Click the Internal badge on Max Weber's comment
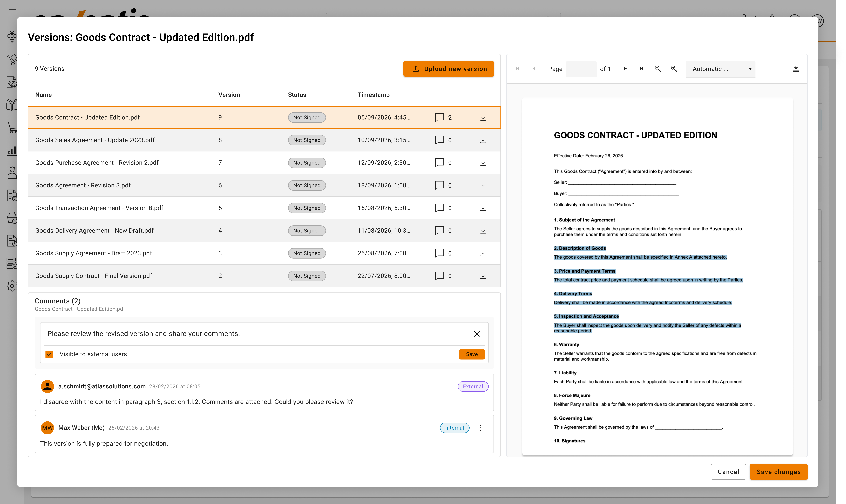 [x=455, y=428]
